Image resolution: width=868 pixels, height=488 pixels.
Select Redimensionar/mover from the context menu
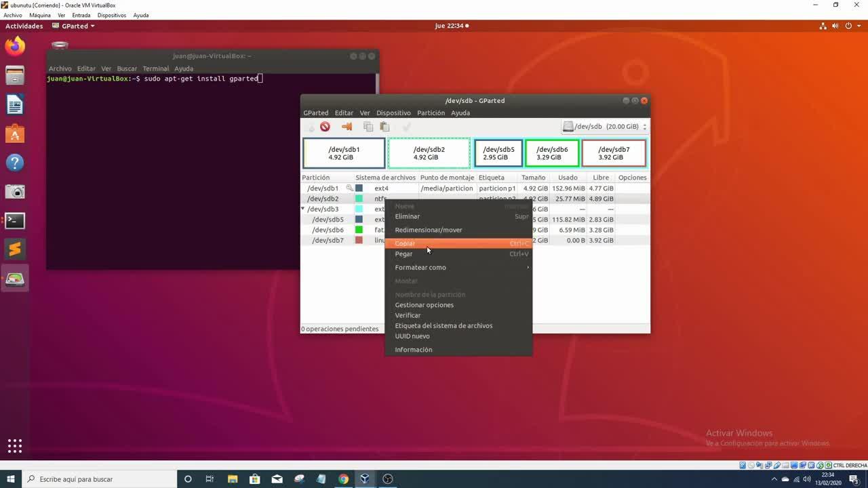pos(429,230)
